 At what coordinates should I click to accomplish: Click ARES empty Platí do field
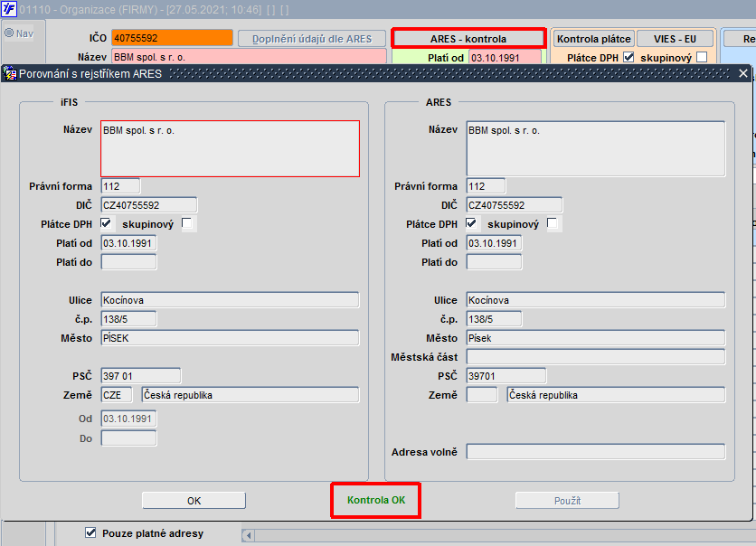(494, 261)
